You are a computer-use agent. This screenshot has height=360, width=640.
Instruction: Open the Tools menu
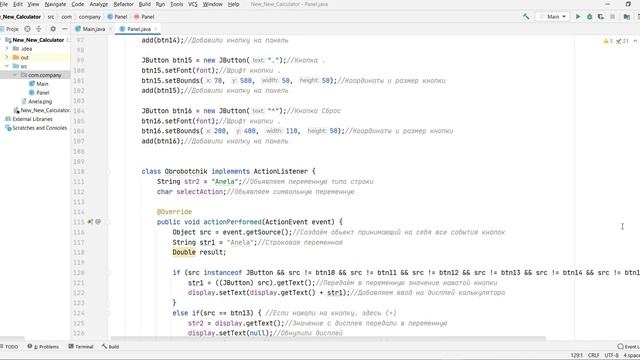click(176, 4)
